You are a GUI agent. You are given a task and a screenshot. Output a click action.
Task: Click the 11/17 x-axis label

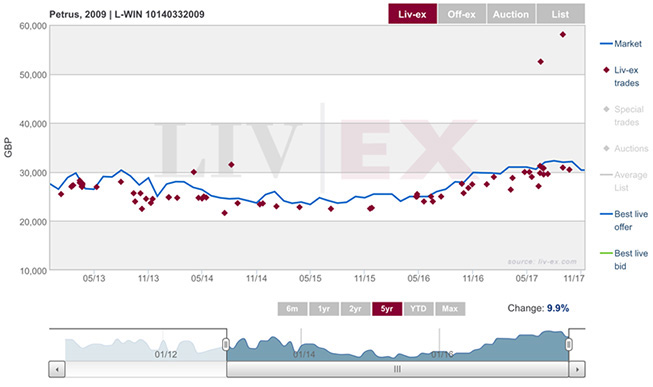point(574,278)
